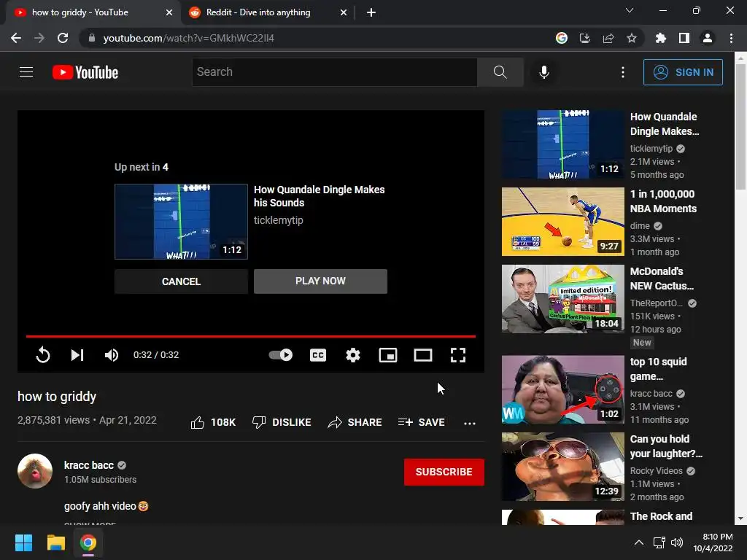Click the red video progress bar
747x560 pixels.
(251, 336)
